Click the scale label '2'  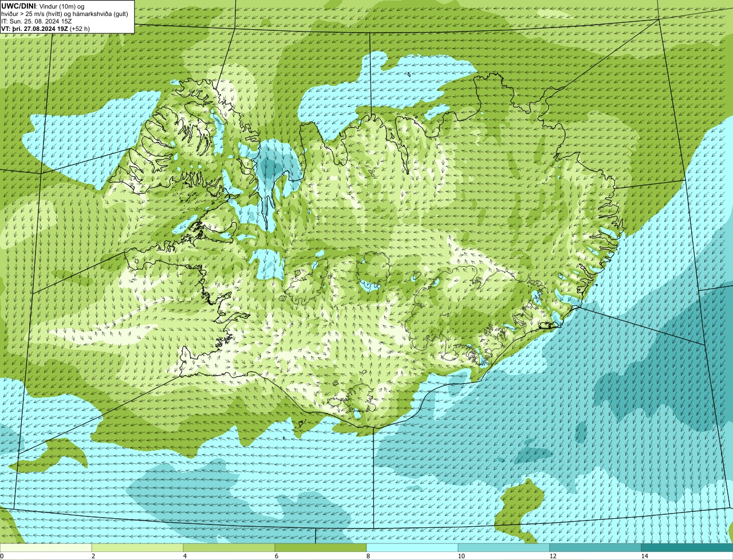(x=93, y=556)
